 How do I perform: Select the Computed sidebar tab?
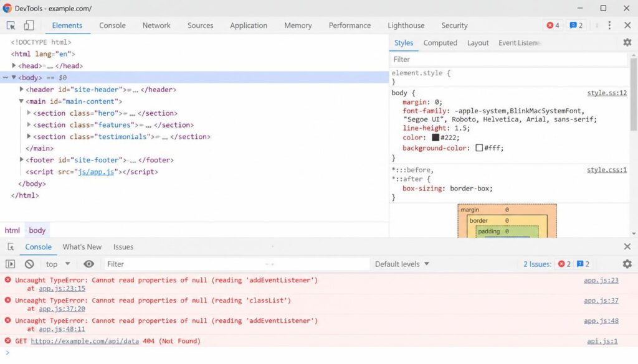coord(440,43)
